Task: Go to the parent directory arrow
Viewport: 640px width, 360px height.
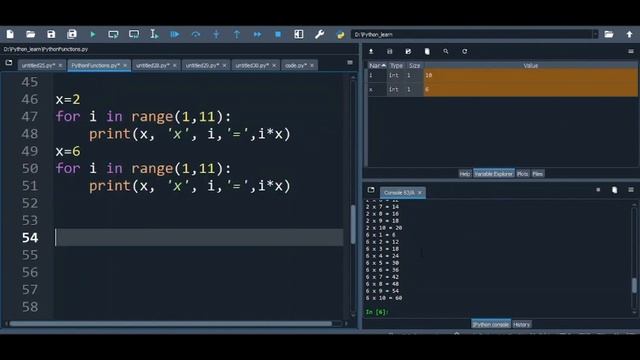Action: (x=629, y=34)
